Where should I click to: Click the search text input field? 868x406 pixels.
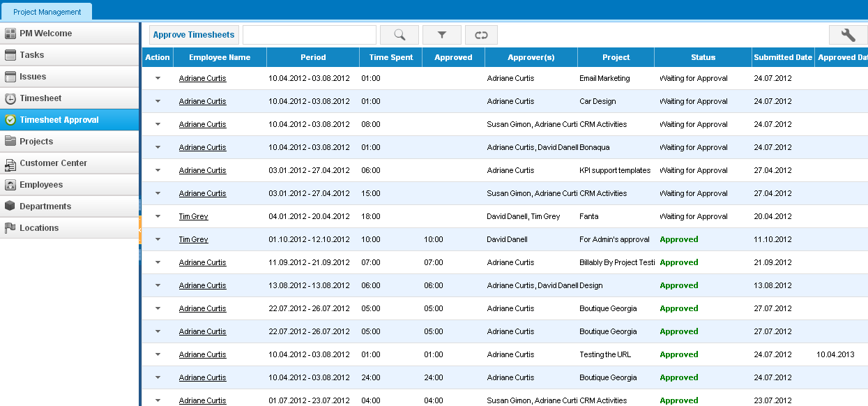tap(310, 35)
